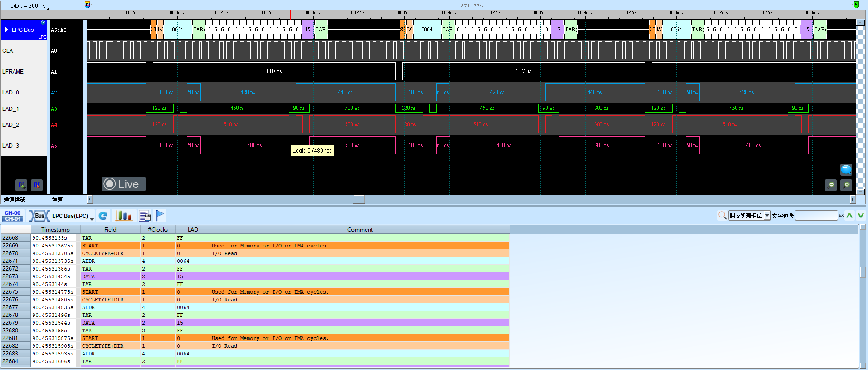Open the blue comment bubble icon

pos(846,170)
